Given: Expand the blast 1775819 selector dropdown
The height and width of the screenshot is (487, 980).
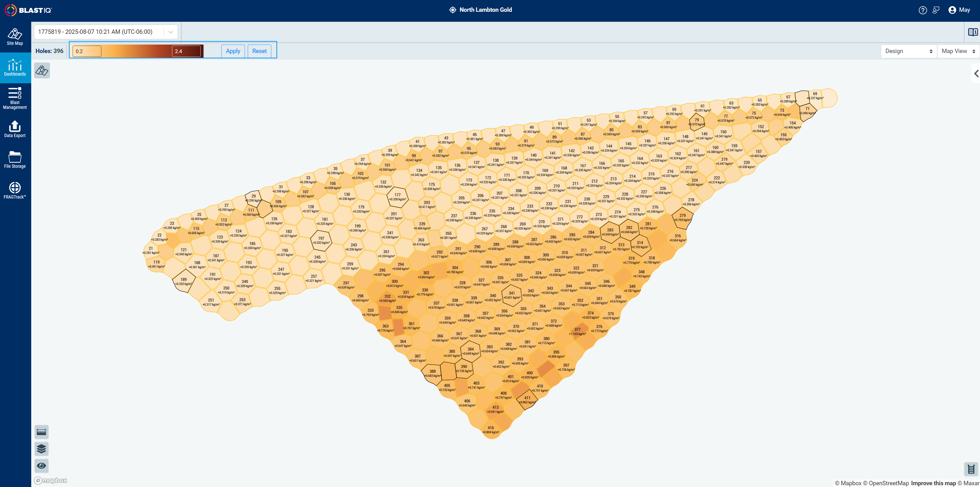Looking at the screenshot, I should (171, 32).
